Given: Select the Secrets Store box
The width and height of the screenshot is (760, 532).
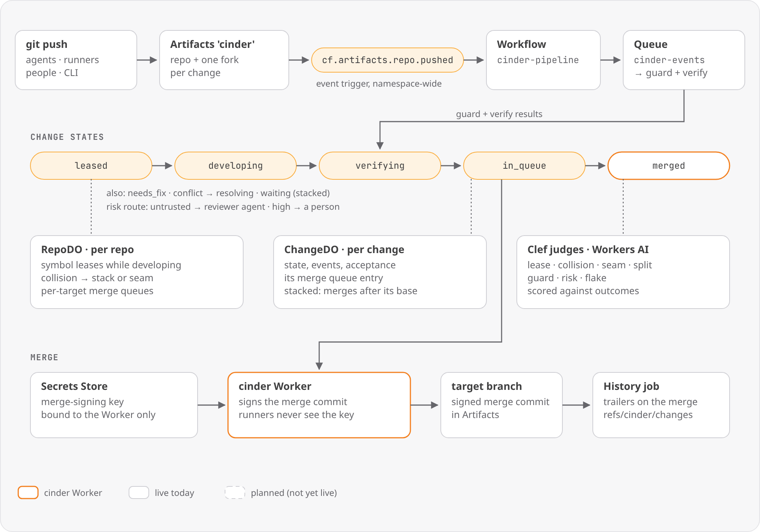Looking at the screenshot, I should pyautogui.click(x=114, y=405).
